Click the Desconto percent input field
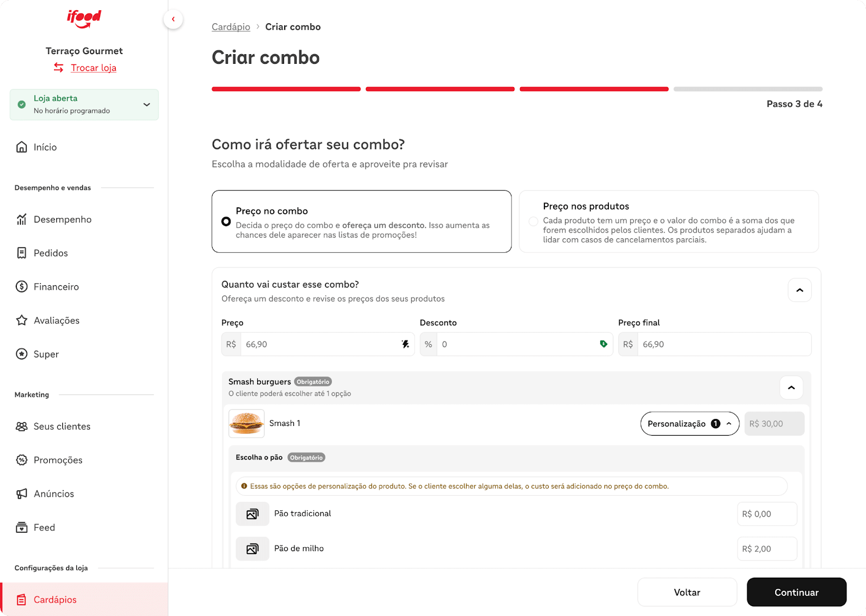 click(516, 344)
